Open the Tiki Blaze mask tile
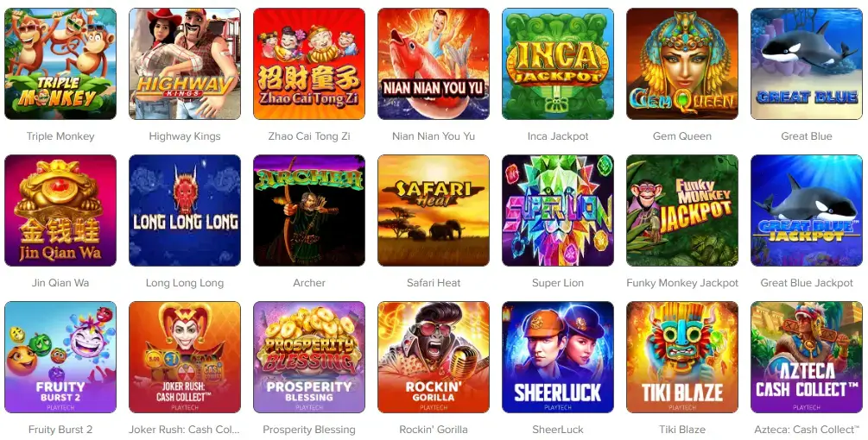The width and height of the screenshot is (868, 440). click(x=682, y=357)
